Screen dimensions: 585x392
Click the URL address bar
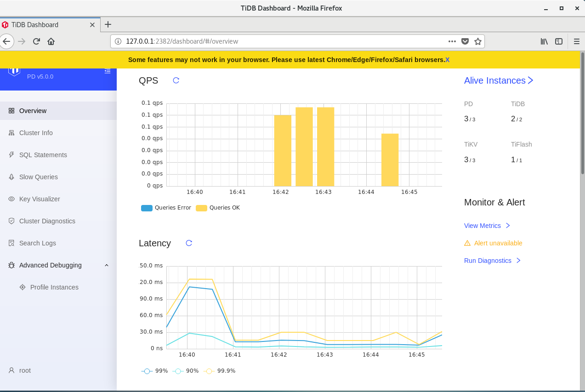(x=276, y=41)
